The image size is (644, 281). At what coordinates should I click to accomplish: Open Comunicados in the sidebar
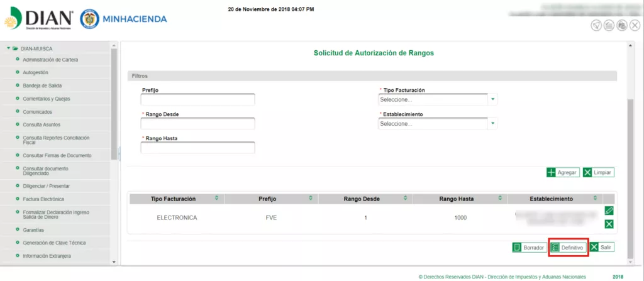click(37, 112)
